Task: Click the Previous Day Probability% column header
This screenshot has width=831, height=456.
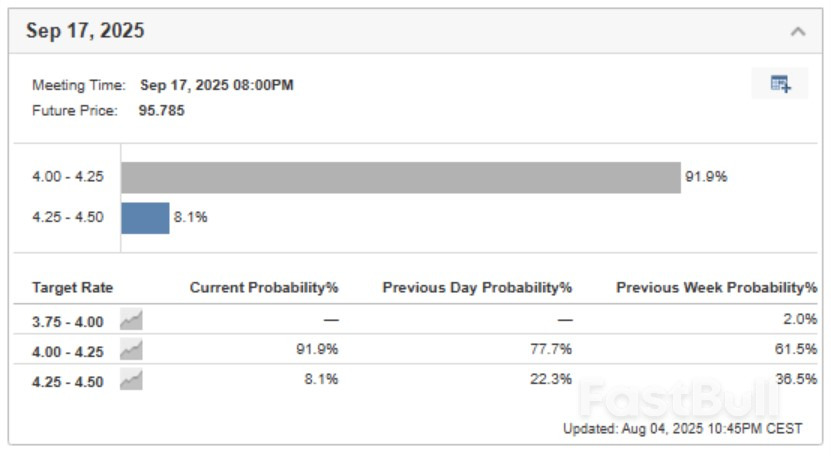Action: click(477, 288)
